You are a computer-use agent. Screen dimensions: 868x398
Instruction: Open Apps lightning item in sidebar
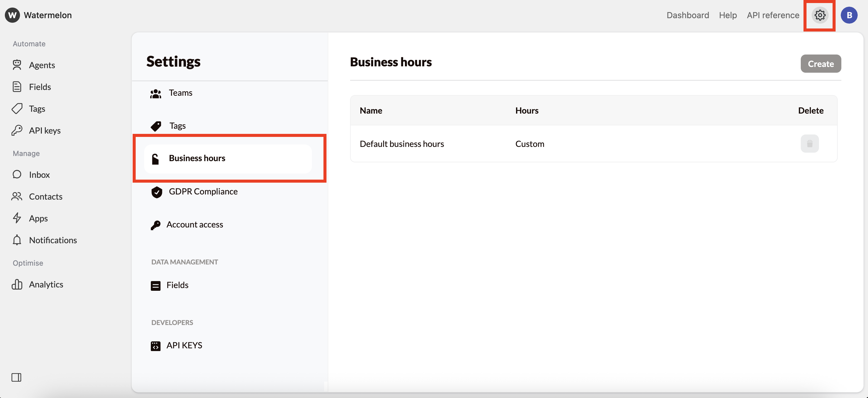pyautogui.click(x=38, y=218)
